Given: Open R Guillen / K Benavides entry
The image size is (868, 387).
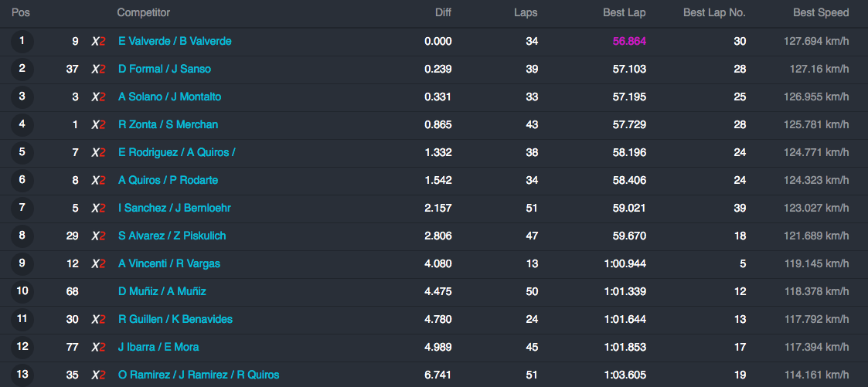Looking at the screenshot, I should click(x=175, y=320).
